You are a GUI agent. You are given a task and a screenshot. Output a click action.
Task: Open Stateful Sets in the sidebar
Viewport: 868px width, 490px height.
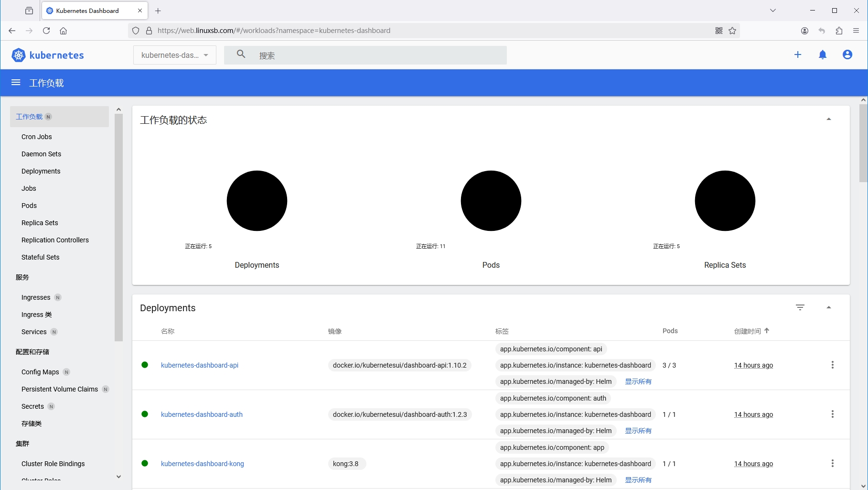[x=41, y=257]
